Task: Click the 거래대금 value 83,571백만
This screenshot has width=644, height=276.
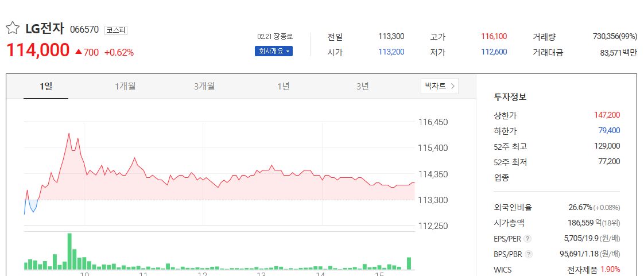Action: tap(619, 52)
